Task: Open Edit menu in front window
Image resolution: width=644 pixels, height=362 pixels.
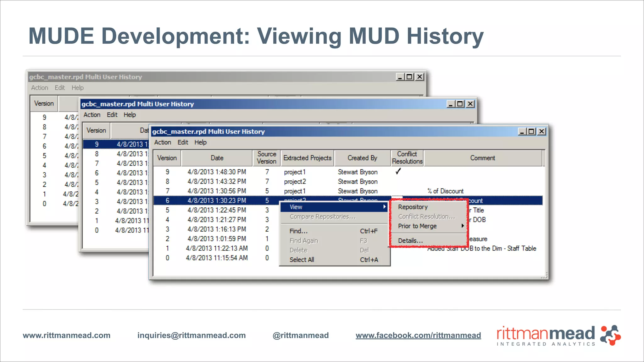Action: click(183, 142)
